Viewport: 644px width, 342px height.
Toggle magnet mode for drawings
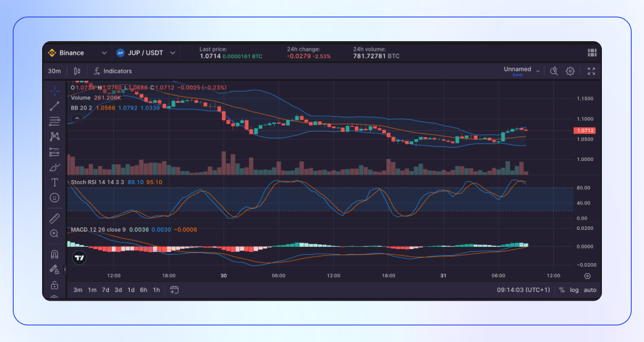[54, 254]
